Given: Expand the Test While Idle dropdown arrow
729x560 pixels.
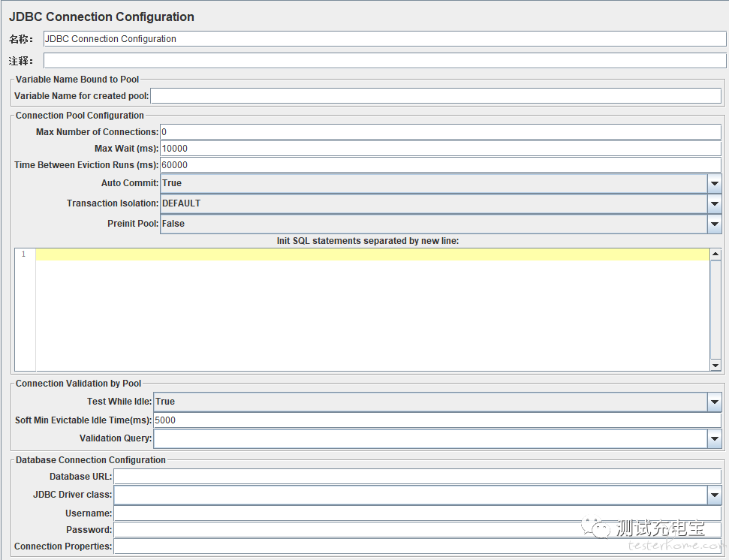Looking at the screenshot, I should 715,402.
